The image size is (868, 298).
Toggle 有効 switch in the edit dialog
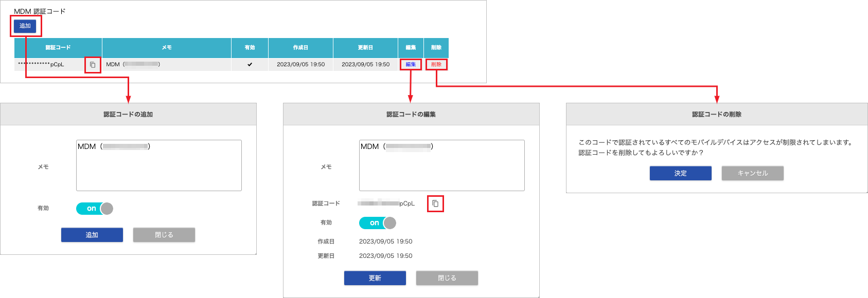378,222
